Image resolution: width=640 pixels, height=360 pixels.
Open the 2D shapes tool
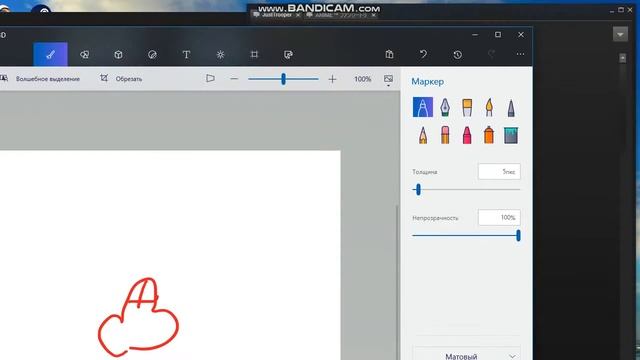[x=84, y=54]
